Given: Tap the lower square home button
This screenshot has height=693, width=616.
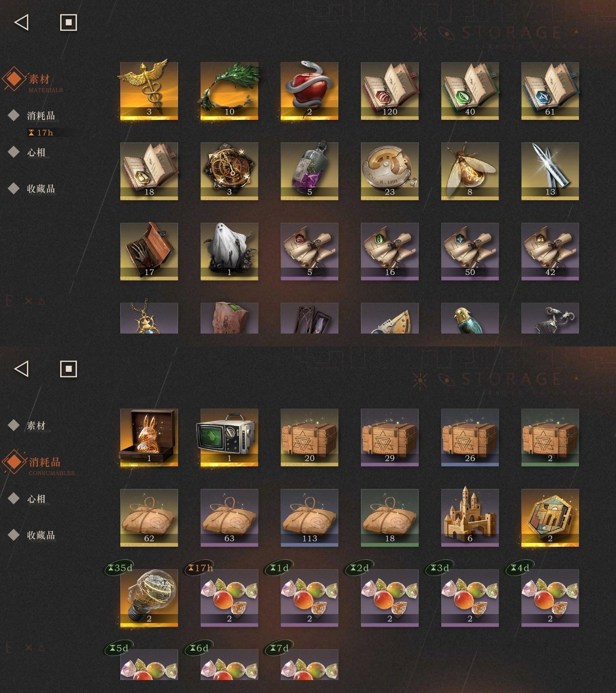Looking at the screenshot, I should [x=68, y=369].
